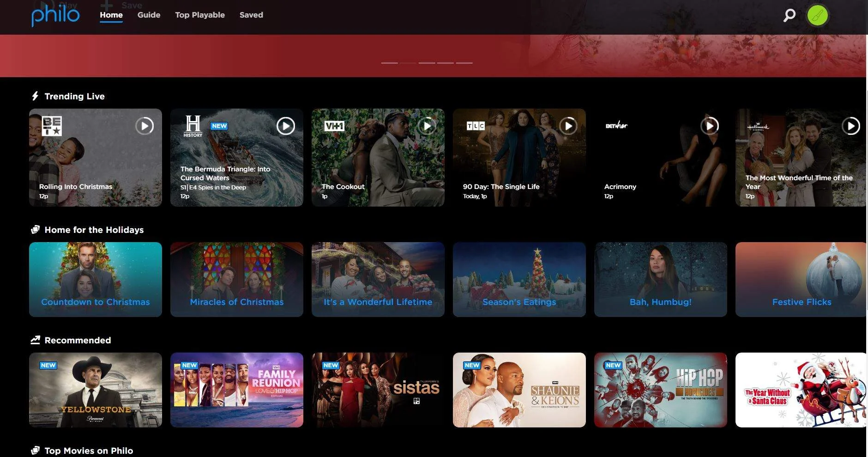Viewport: 868px width, 457px height.
Task: Click the NEW badge on Family Reunion
Action: coord(189,365)
